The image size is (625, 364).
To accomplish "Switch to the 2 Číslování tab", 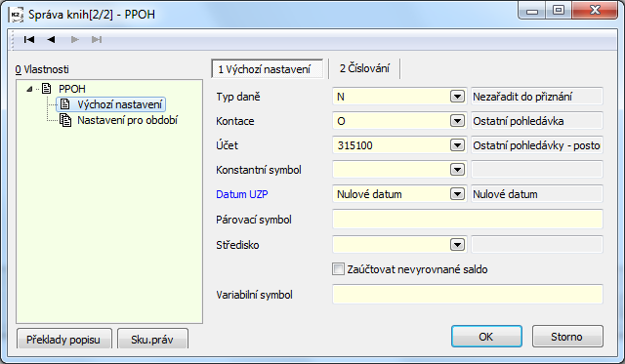I will (364, 68).
